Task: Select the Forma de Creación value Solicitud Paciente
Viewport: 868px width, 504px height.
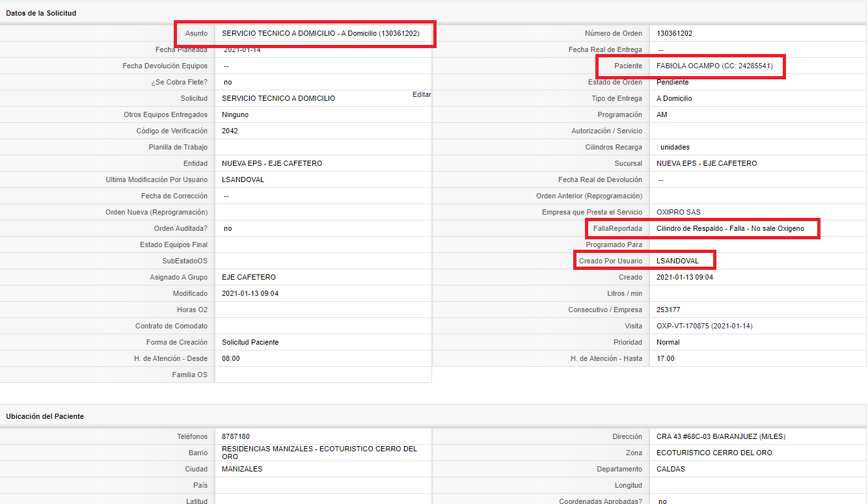Action: (x=251, y=342)
